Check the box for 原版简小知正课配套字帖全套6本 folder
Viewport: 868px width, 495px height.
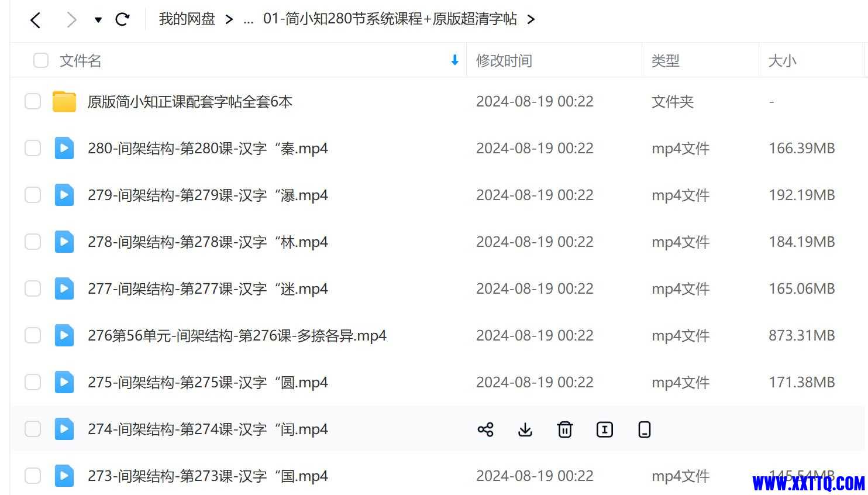point(33,101)
